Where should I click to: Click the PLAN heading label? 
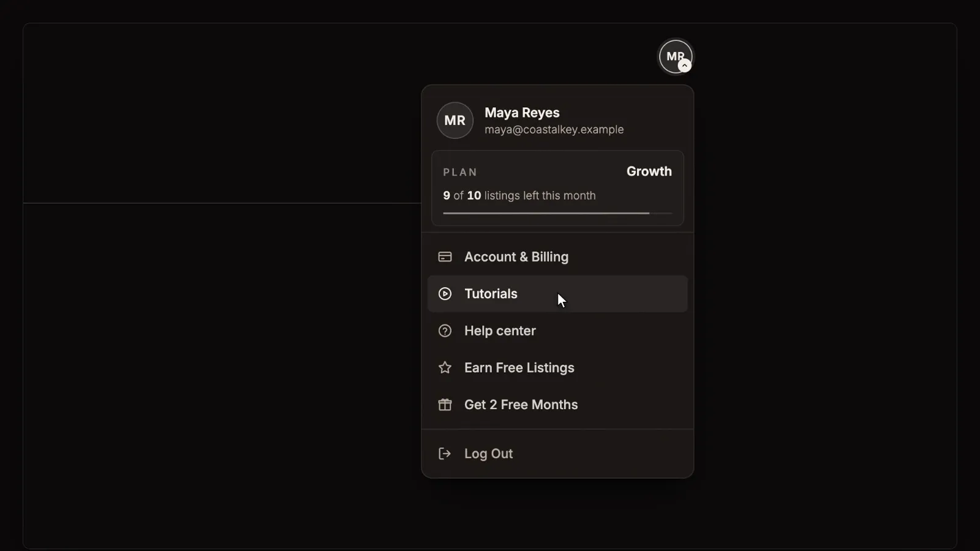(x=460, y=173)
